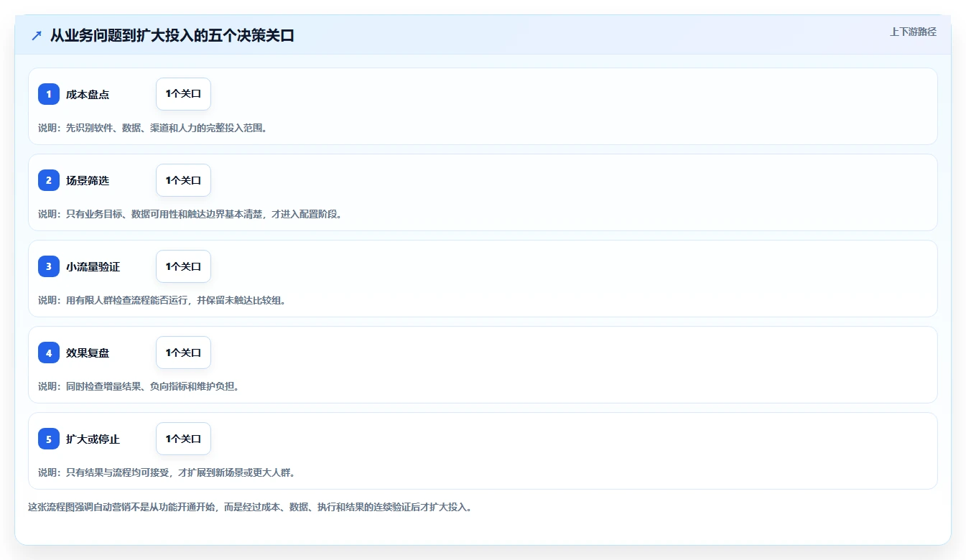This screenshot has width=966, height=560.
Task: Click the step 2 number badge
Action: pyautogui.click(x=49, y=180)
